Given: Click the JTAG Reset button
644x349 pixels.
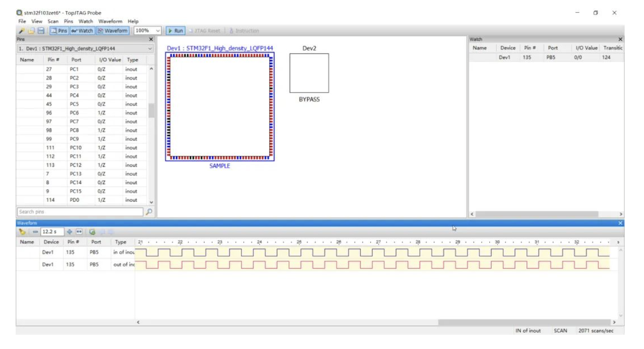Looking at the screenshot, I should (205, 31).
